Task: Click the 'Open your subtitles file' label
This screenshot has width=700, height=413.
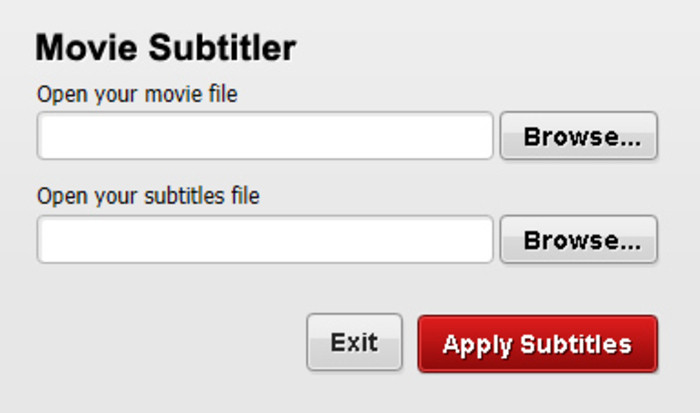Action: click(x=148, y=196)
